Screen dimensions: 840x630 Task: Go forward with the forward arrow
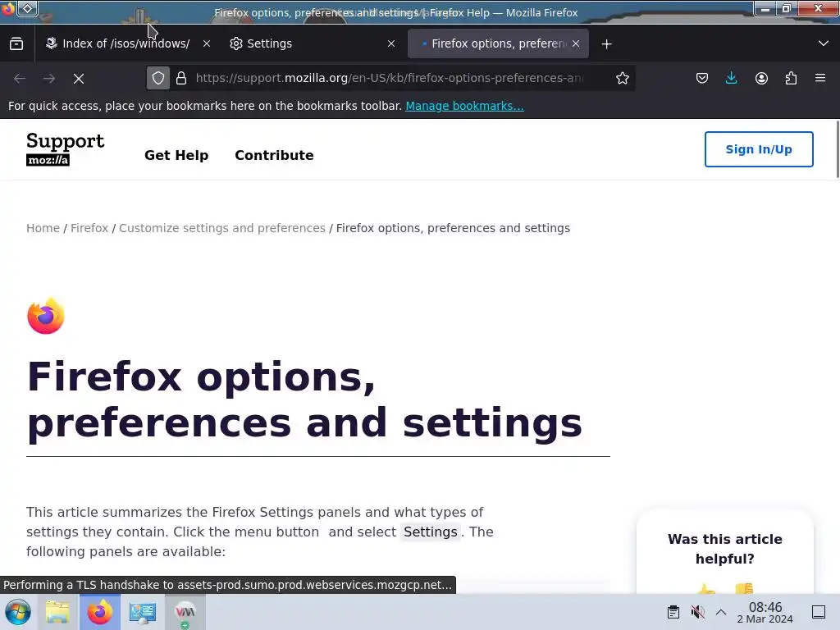coord(49,79)
